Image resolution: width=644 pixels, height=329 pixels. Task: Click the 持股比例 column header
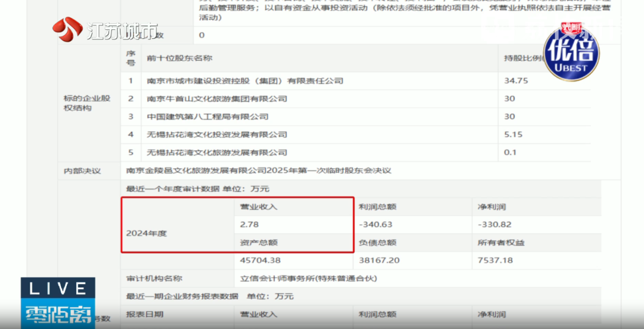(522, 58)
